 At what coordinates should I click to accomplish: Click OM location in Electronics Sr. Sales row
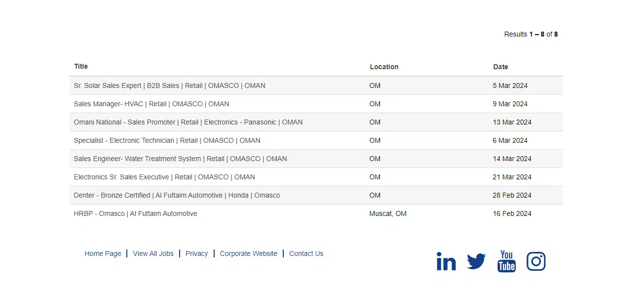tap(375, 177)
